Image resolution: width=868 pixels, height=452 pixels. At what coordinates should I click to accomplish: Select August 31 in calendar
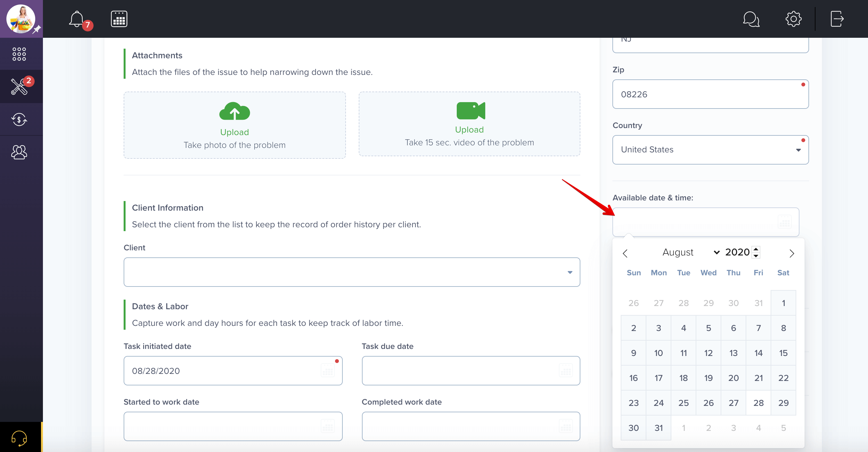659,427
